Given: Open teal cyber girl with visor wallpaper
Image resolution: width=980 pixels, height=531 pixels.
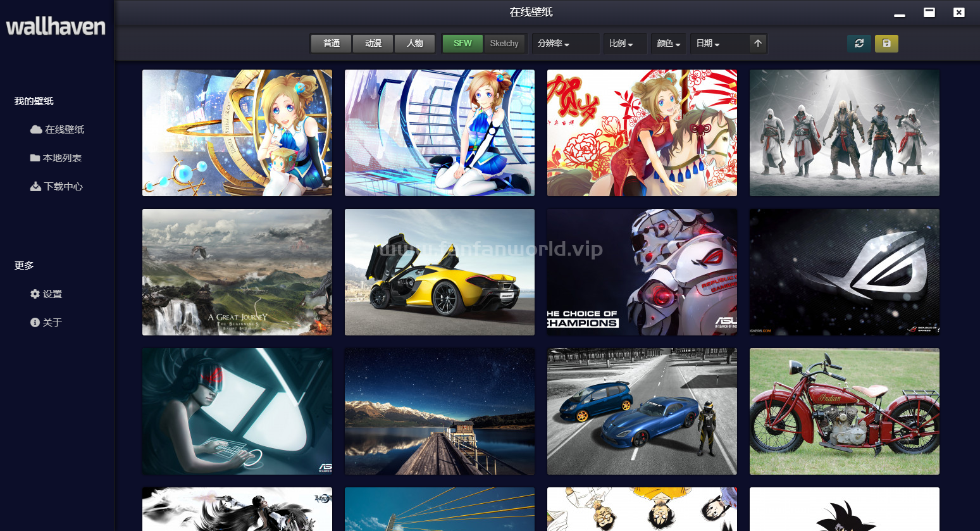Looking at the screenshot, I should click(x=237, y=411).
